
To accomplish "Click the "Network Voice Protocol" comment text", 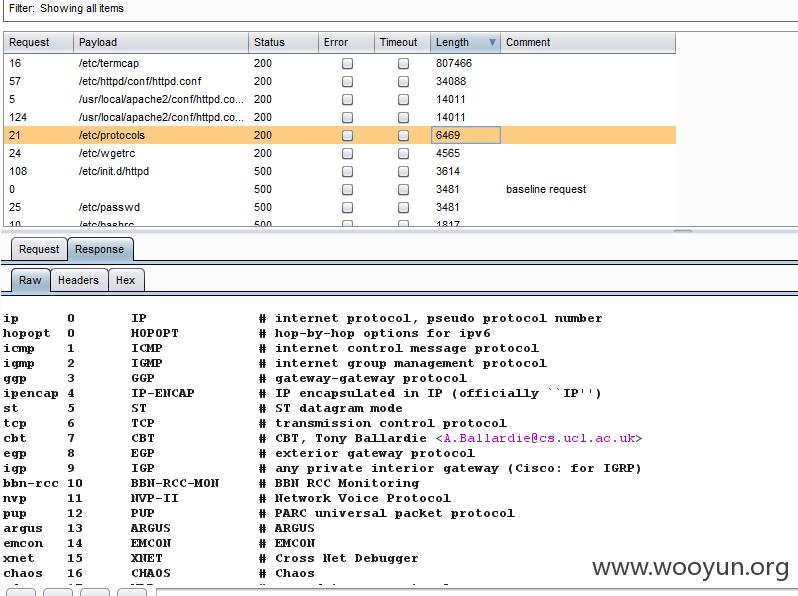I will click(362, 498).
